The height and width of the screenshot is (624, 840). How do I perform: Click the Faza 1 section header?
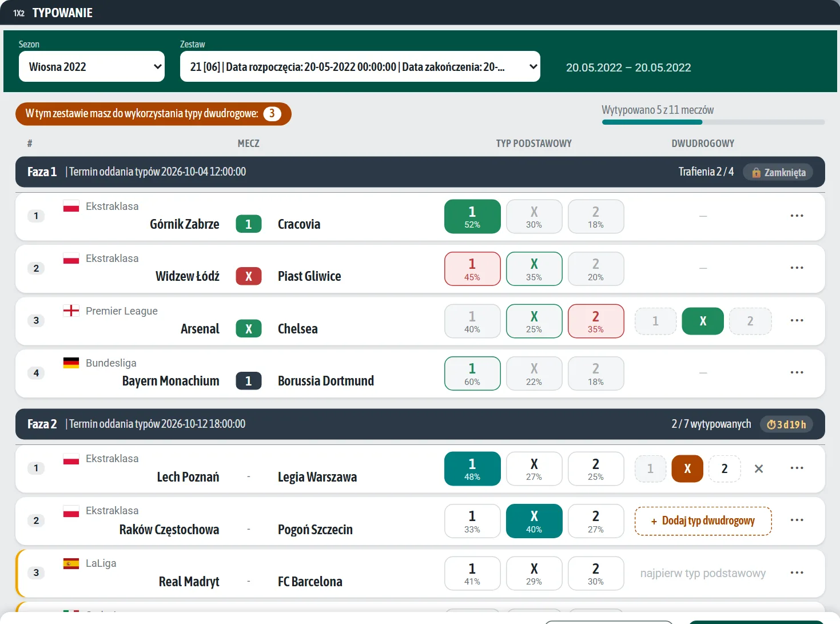[x=420, y=172]
